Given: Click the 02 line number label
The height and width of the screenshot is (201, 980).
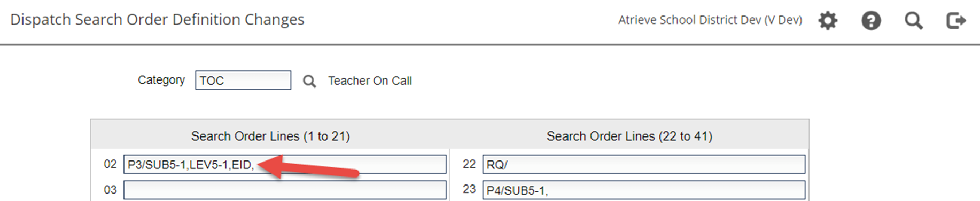Looking at the screenshot, I should (110, 164).
